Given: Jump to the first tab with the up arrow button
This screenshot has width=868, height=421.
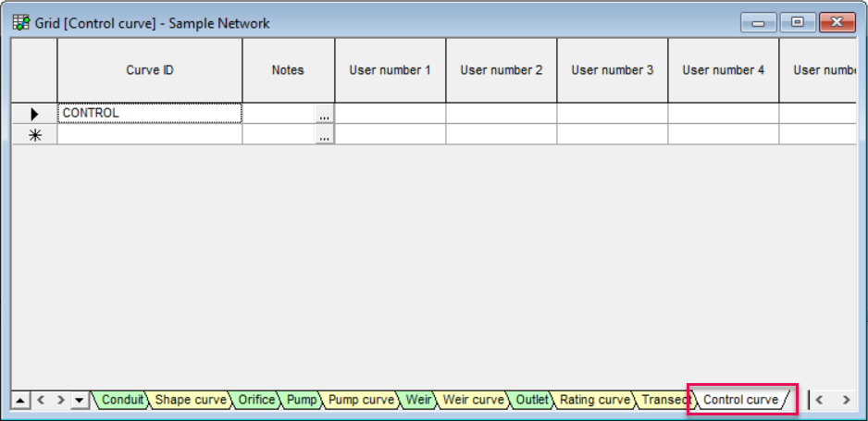Looking at the screenshot, I should (20, 400).
